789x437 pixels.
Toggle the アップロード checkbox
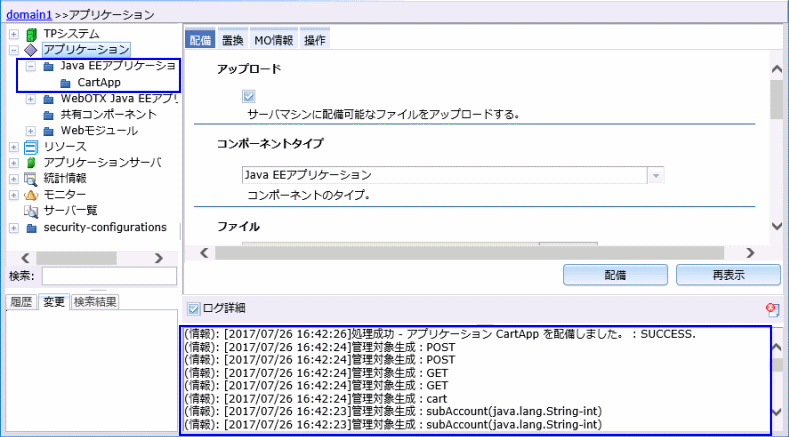click(249, 97)
